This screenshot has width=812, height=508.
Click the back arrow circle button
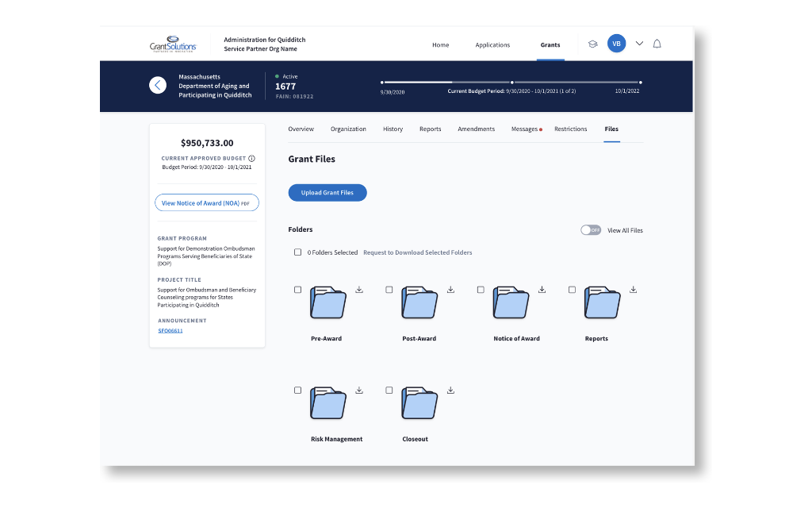click(158, 85)
